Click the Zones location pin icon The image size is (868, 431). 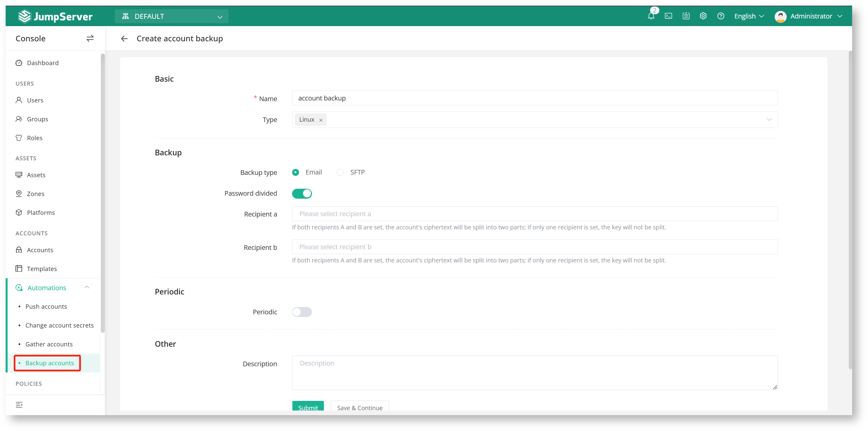click(19, 194)
